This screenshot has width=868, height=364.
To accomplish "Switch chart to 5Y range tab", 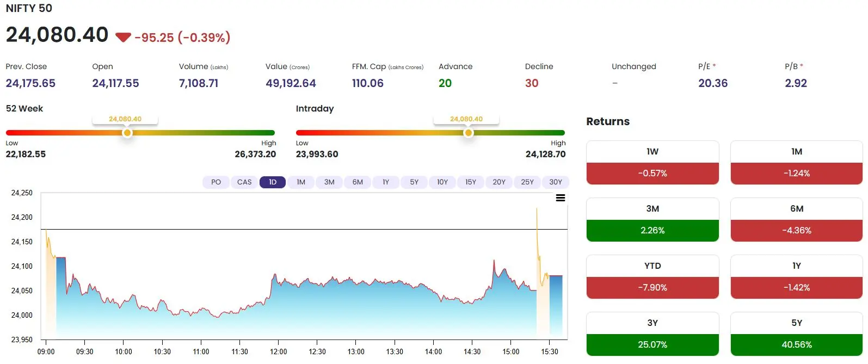I will (x=414, y=182).
